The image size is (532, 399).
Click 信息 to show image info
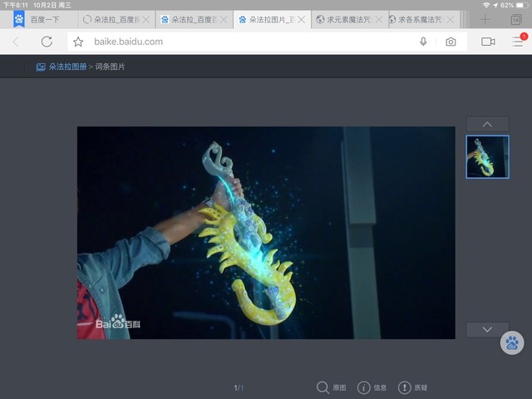coord(372,387)
